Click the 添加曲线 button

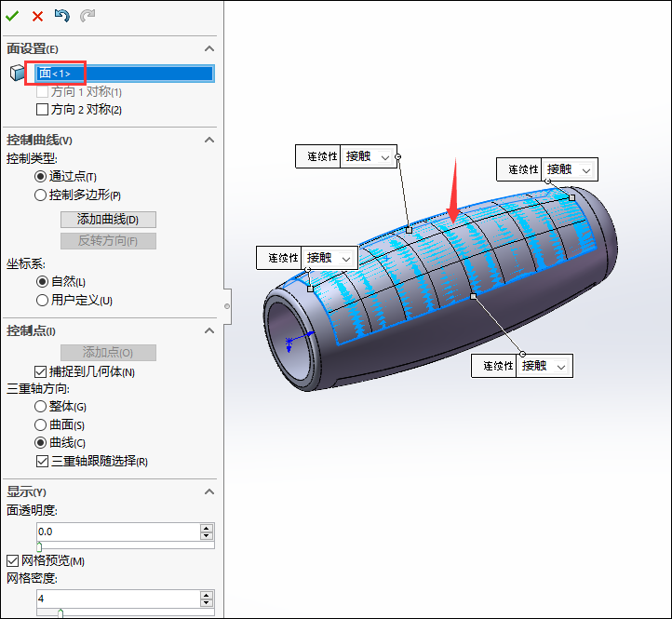(x=108, y=220)
